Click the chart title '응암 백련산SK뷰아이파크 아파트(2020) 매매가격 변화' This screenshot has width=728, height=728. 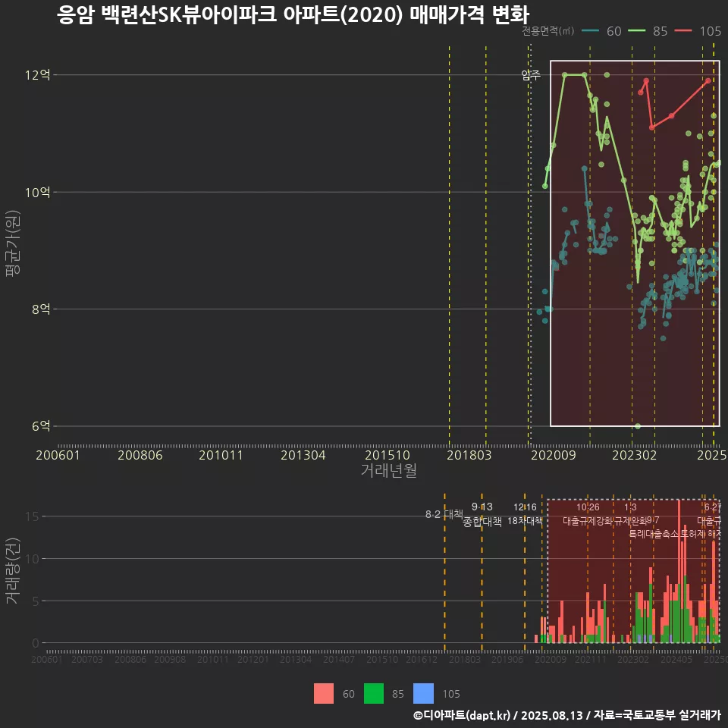click(293, 15)
